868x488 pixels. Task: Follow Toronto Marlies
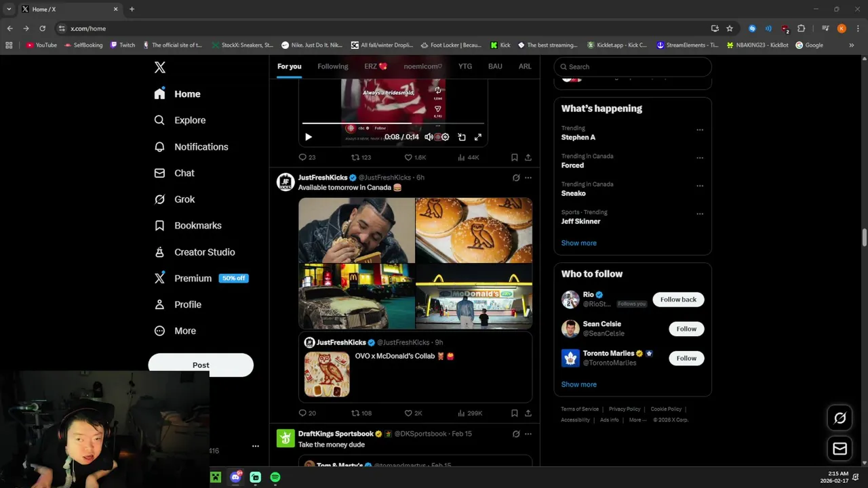coord(686,358)
